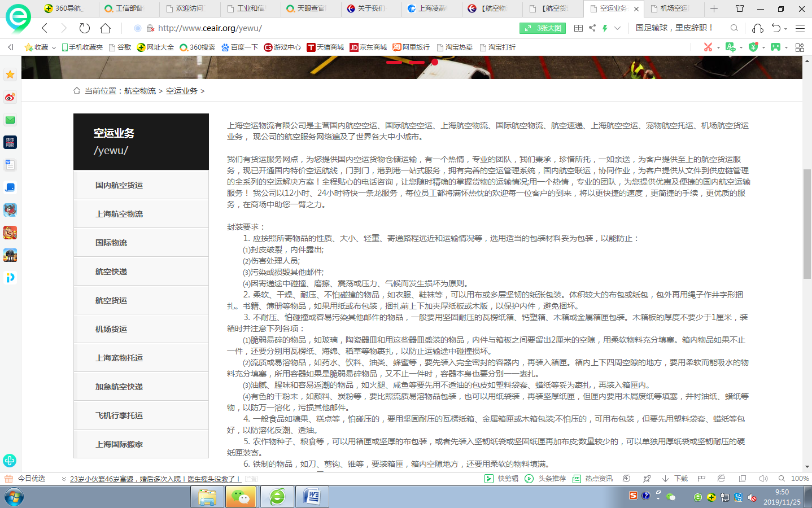Image resolution: width=812 pixels, height=508 pixels.
Task: Open the 手机收藏夹 bookmark
Action: [82, 47]
